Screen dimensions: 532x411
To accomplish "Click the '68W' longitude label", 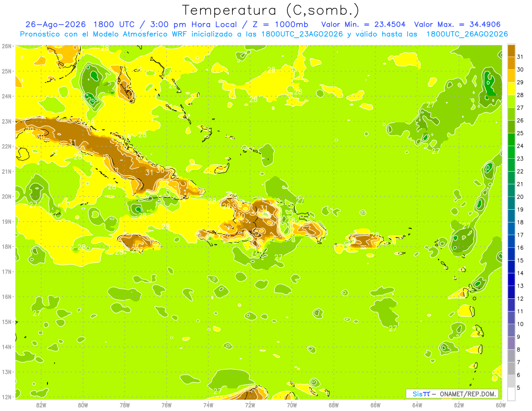I will [334, 404].
